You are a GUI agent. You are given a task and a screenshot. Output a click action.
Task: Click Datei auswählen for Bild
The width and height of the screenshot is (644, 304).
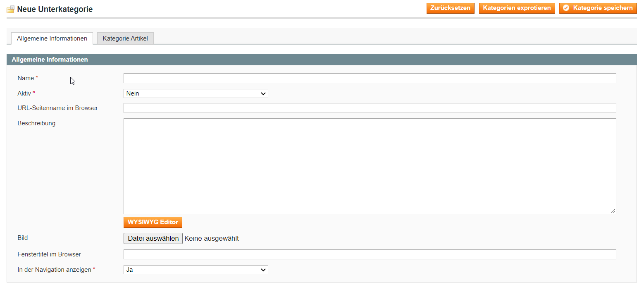[153, 238]
